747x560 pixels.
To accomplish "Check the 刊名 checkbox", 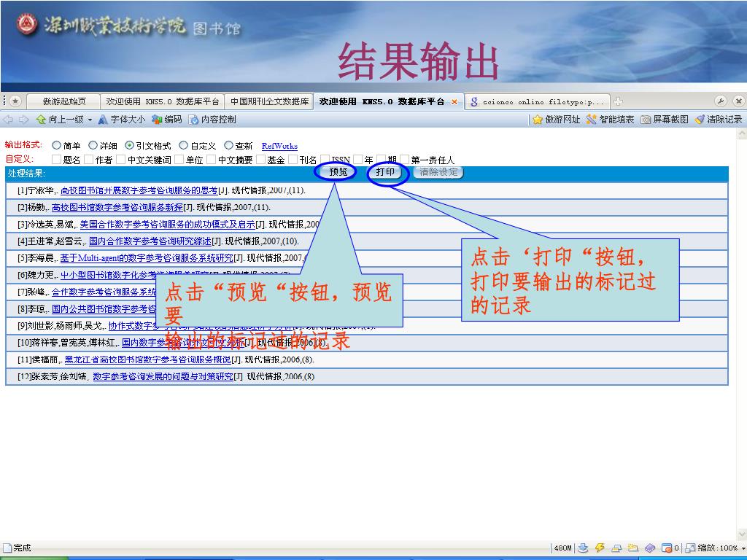I will click(293, 159).
